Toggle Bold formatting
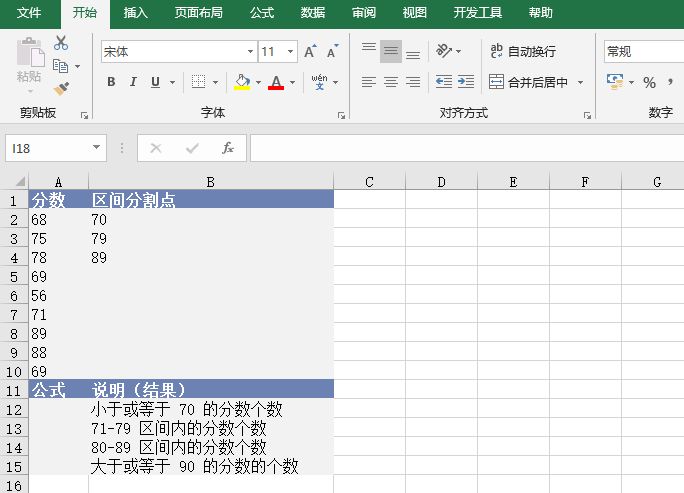The image size is (684, 493). [x=111, y=82]
